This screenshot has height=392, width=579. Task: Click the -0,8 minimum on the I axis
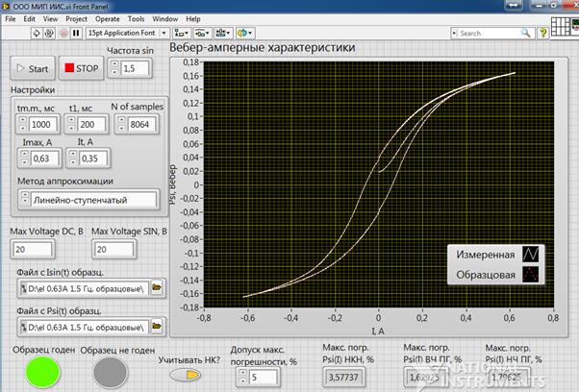[204, 317]
